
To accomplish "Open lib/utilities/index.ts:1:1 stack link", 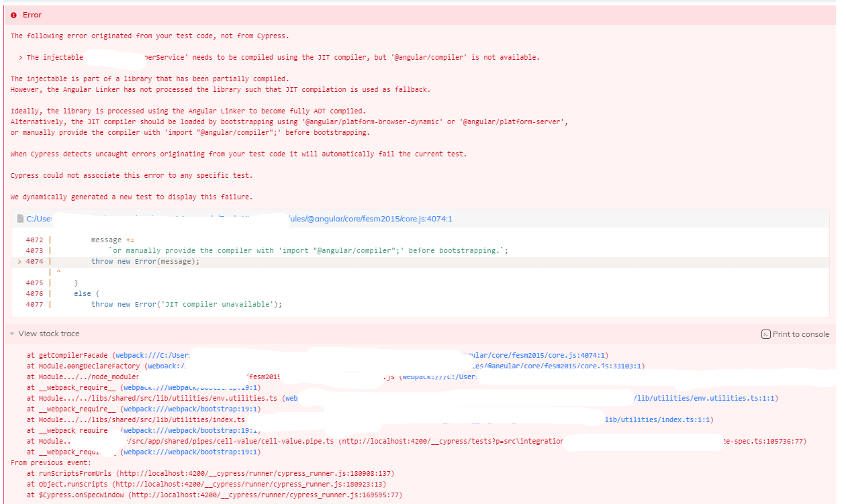I will click(x=659, y=419).
